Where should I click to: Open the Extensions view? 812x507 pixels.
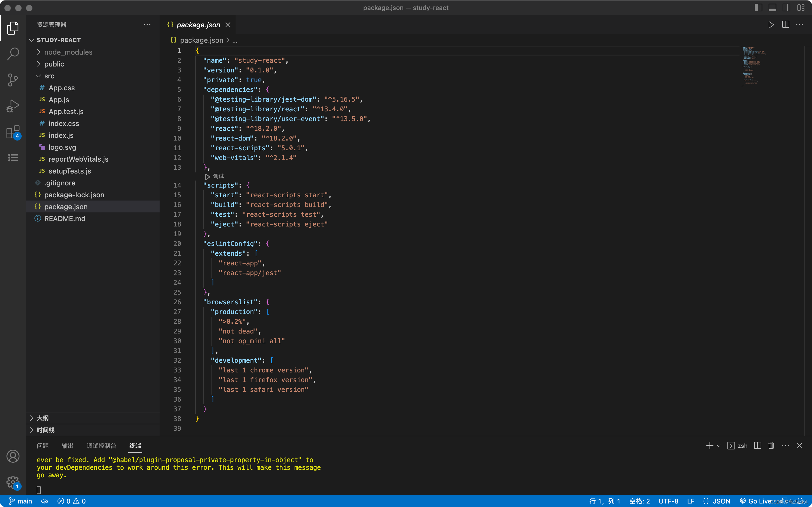(13, 132)
